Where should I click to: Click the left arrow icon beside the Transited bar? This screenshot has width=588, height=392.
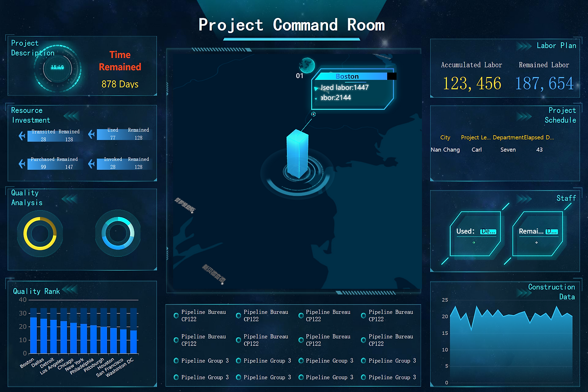[22, 135]
